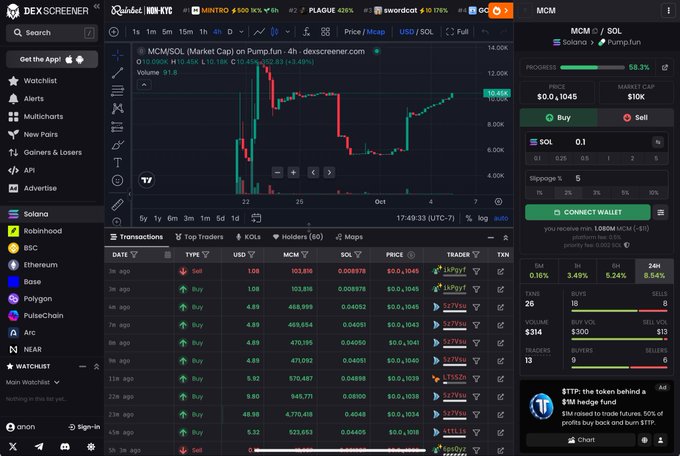Switch to the KOLs tab

248,237
